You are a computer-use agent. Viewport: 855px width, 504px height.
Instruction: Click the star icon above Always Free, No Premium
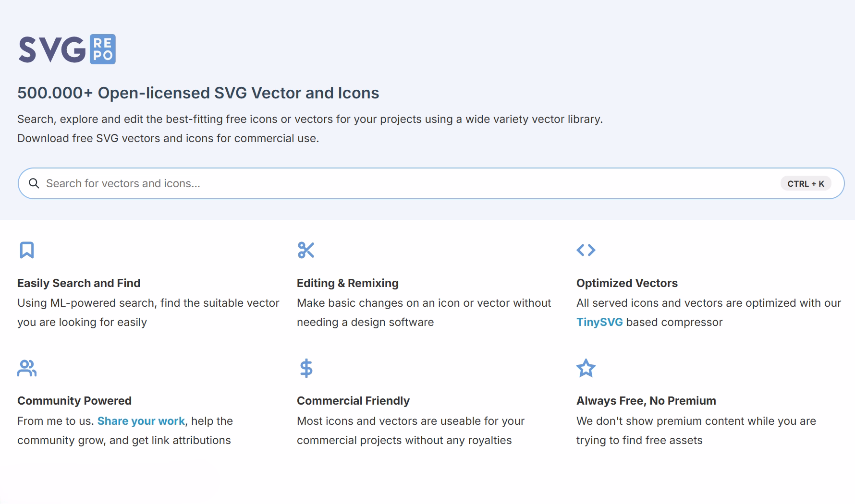586,368
